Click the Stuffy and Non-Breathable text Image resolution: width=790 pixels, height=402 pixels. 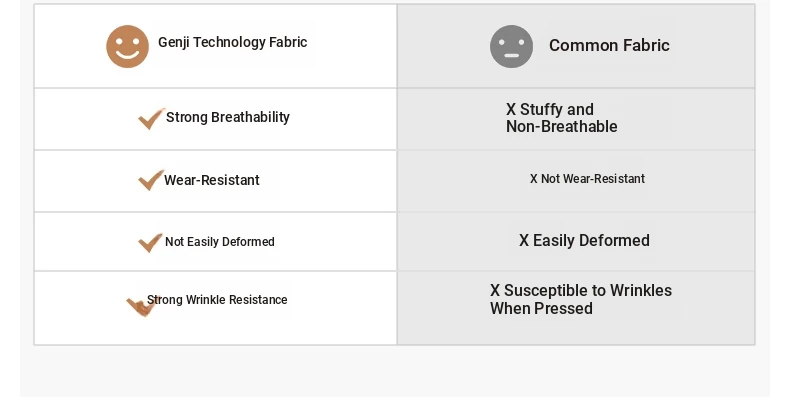(562, 118)
